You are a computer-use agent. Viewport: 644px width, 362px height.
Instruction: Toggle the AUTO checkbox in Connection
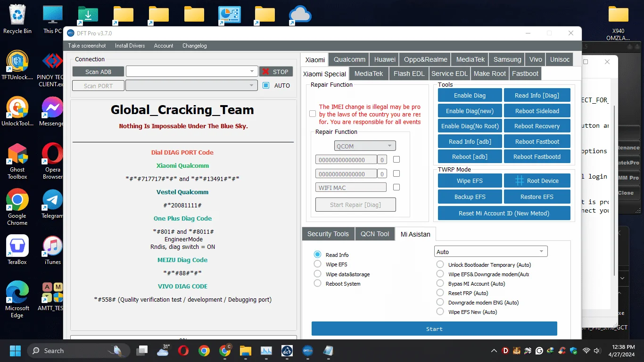click(x=266, y=85)
